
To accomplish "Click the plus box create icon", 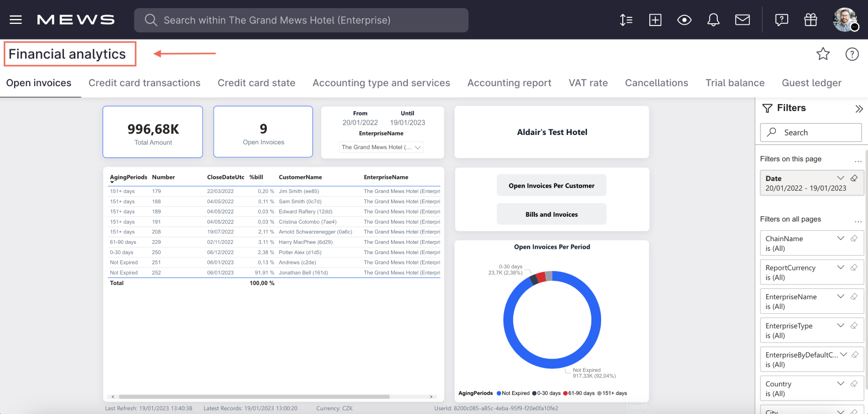I will [x=655, y=20].
